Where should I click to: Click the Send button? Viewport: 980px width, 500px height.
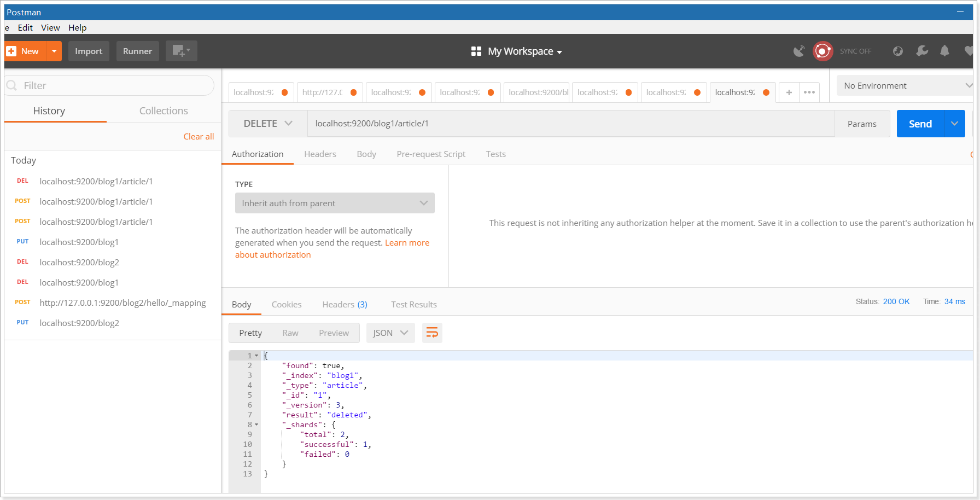click(920, 124)
